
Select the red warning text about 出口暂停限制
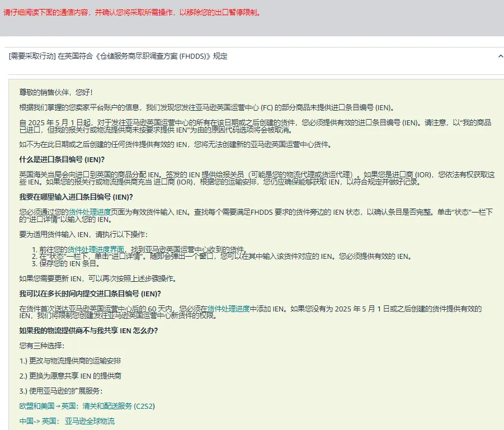click(132, 12)
